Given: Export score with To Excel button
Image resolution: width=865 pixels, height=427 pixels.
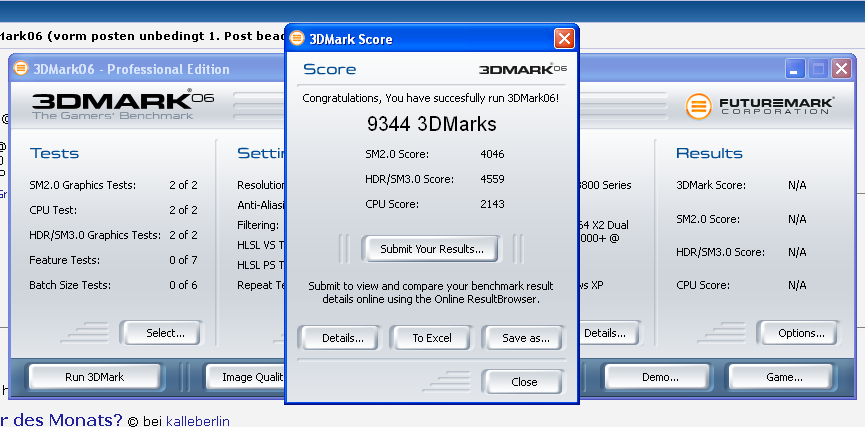Looking at the screenshot, I should point(431,338).
